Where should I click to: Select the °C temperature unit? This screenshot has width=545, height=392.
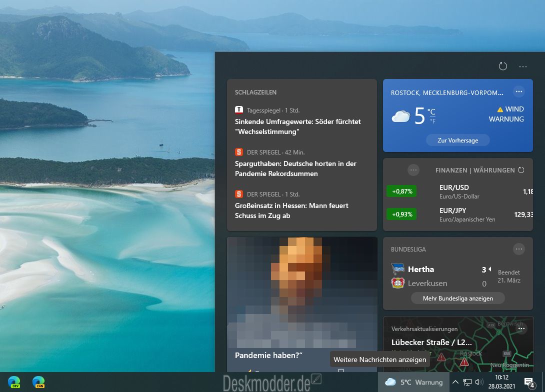click(431, 111)
